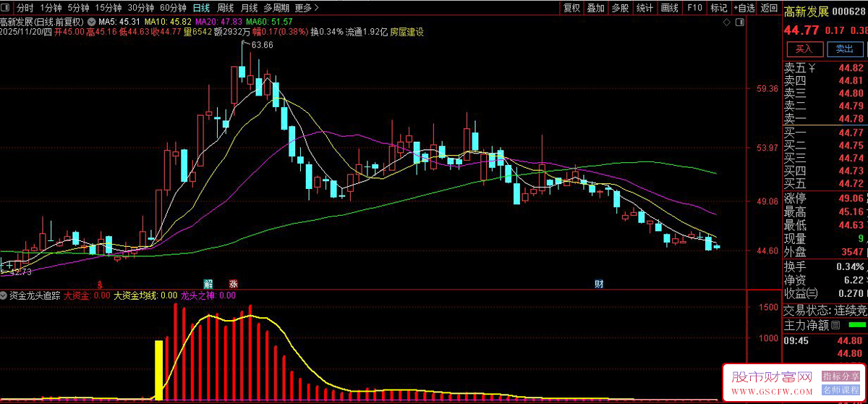
Task: Select the 1分钟 period tab
Action: (x=51, y=8)
